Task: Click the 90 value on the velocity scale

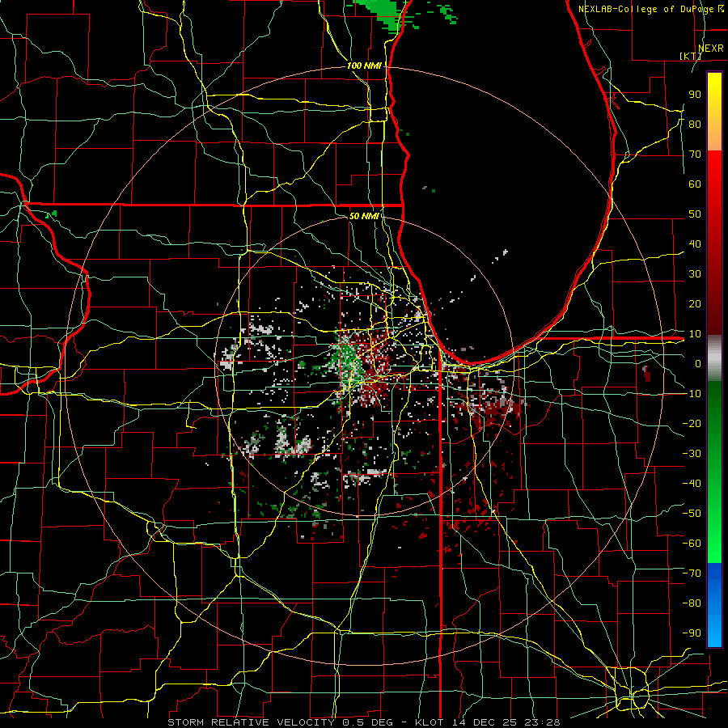Action: [x=695, y=94]
